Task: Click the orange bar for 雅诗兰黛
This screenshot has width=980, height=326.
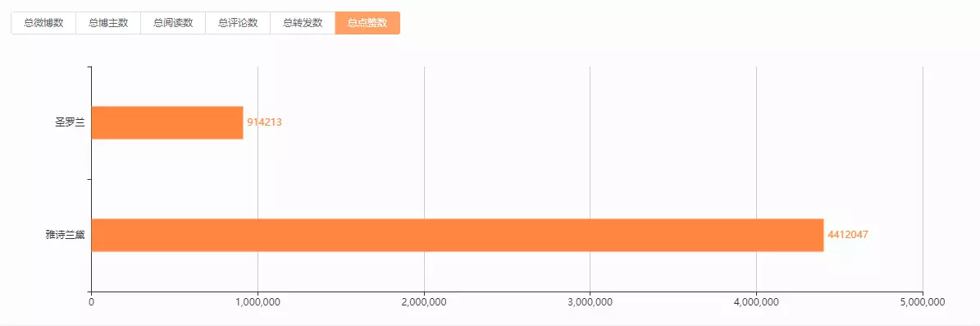Action: click(458, 236)
